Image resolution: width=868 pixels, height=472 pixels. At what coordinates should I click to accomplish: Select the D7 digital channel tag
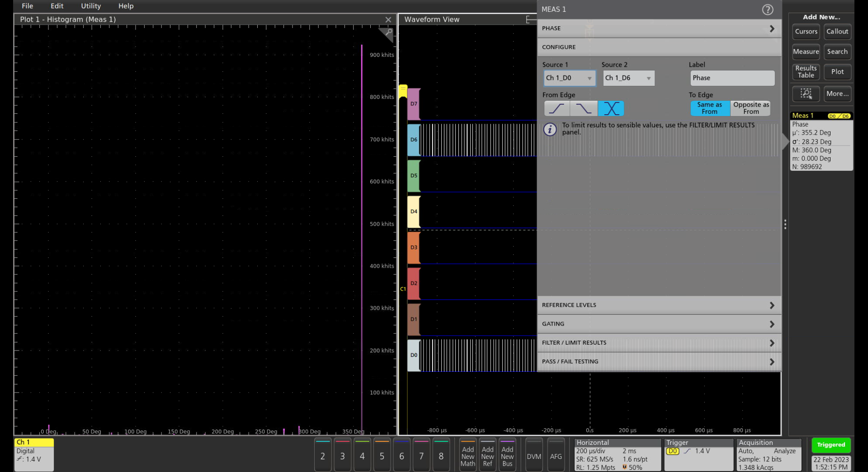click(414, 104)
